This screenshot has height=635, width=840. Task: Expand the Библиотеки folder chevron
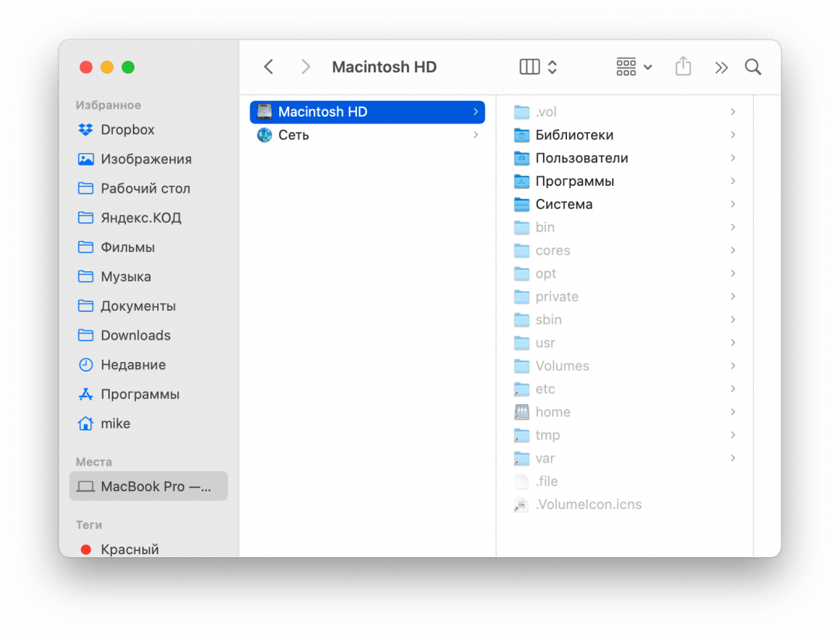[x=733, y=135]
